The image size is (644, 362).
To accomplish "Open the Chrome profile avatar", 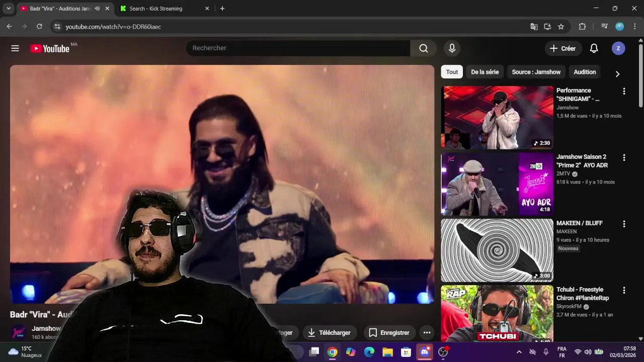I will pos(620,27).
